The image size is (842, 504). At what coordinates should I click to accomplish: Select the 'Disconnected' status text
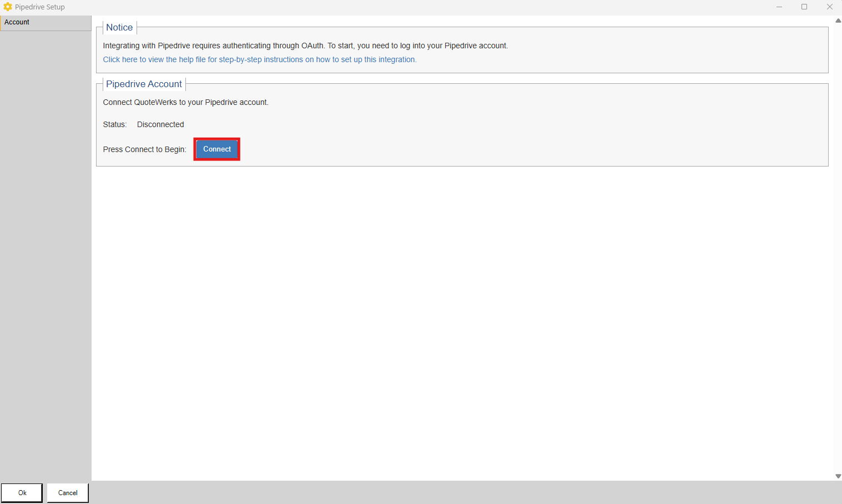point(160,124)
